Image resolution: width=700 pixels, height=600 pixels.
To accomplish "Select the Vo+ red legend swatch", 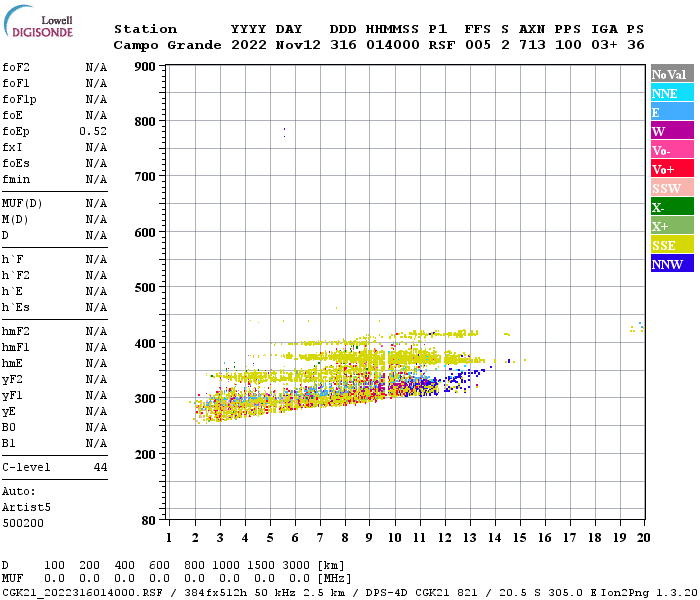I will pyautogui.click(x=672, y=169).
